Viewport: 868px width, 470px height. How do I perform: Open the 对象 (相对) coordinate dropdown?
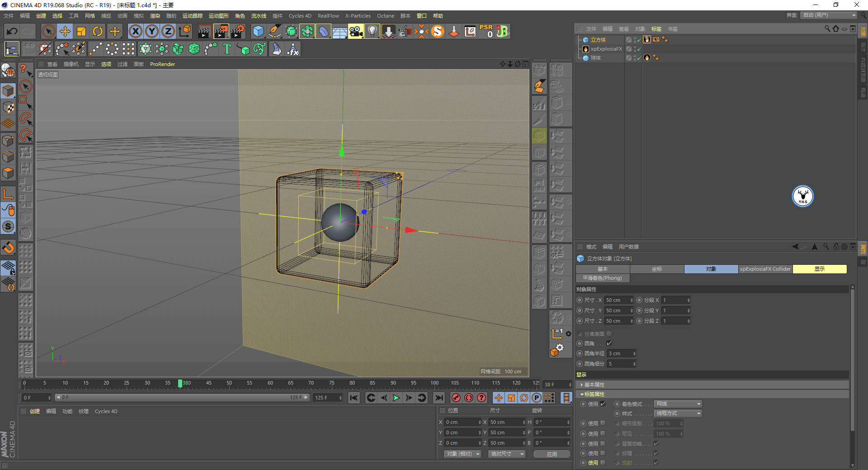pyautogui.click(x=462, y=454)
